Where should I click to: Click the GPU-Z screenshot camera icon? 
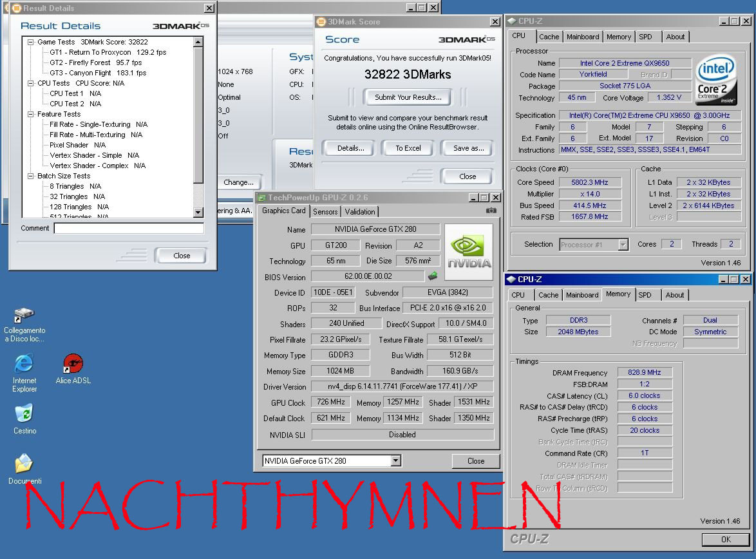pos(491,211)
